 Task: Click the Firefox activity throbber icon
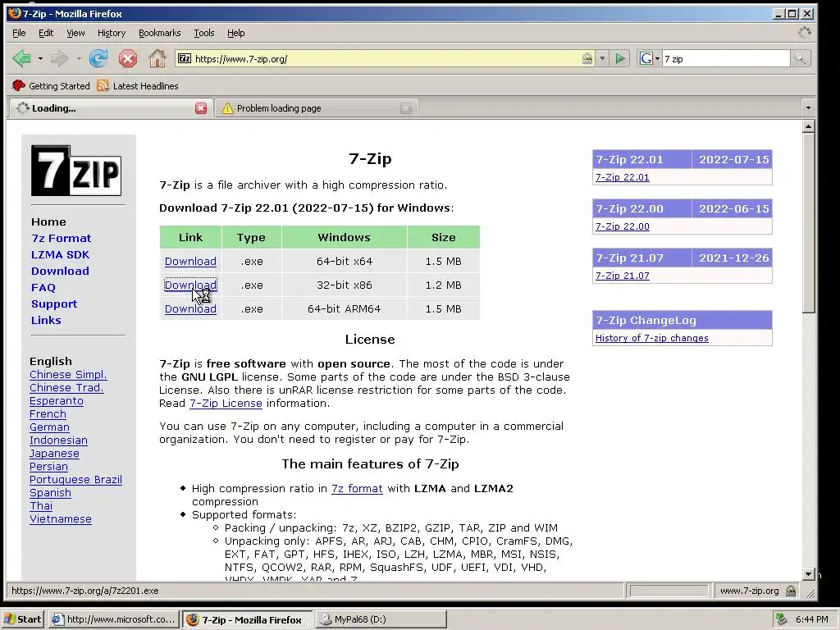(x=805, y=32)
